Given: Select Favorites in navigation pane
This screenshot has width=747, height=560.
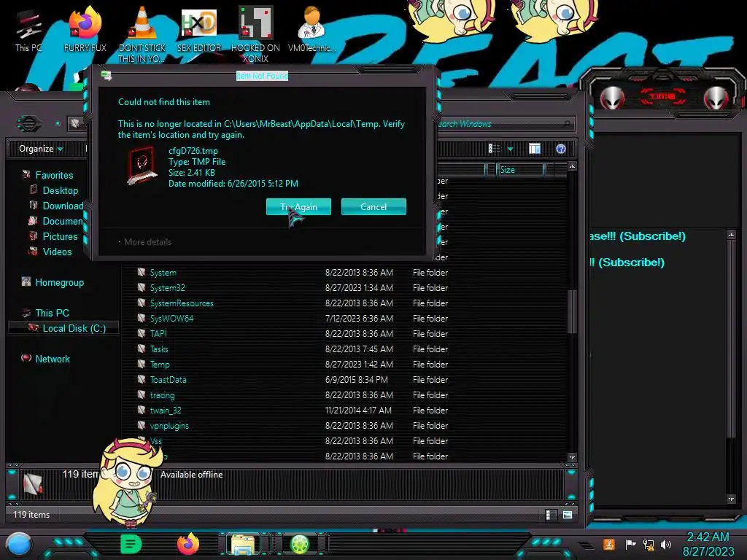Looking at the screenshot, I should pos(47,175).
